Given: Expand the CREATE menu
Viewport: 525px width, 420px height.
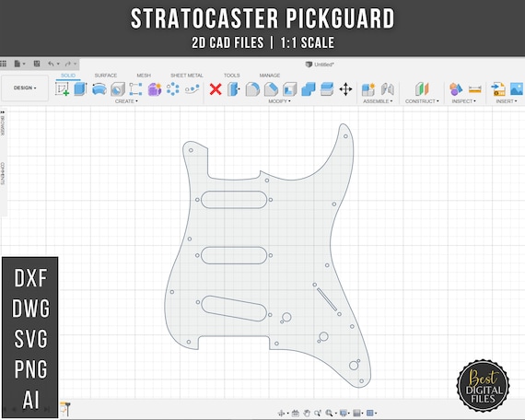Looking at the screenshot, I should (126, 101).
